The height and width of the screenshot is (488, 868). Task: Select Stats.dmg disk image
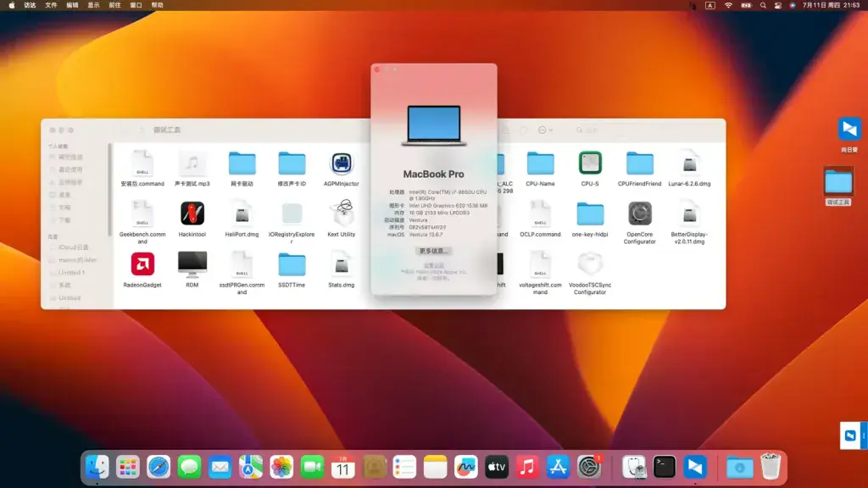[x=341, y=264]
